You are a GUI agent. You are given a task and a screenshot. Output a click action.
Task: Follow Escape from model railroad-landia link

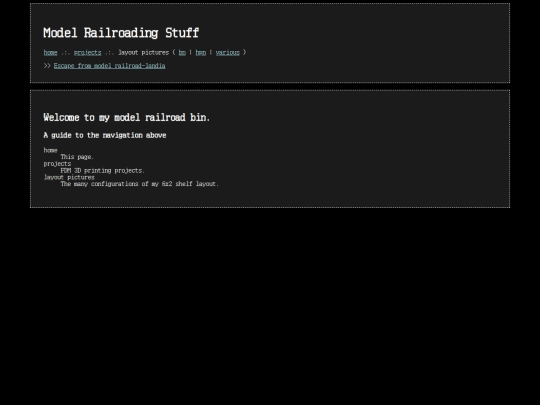(x=110, y=65)
